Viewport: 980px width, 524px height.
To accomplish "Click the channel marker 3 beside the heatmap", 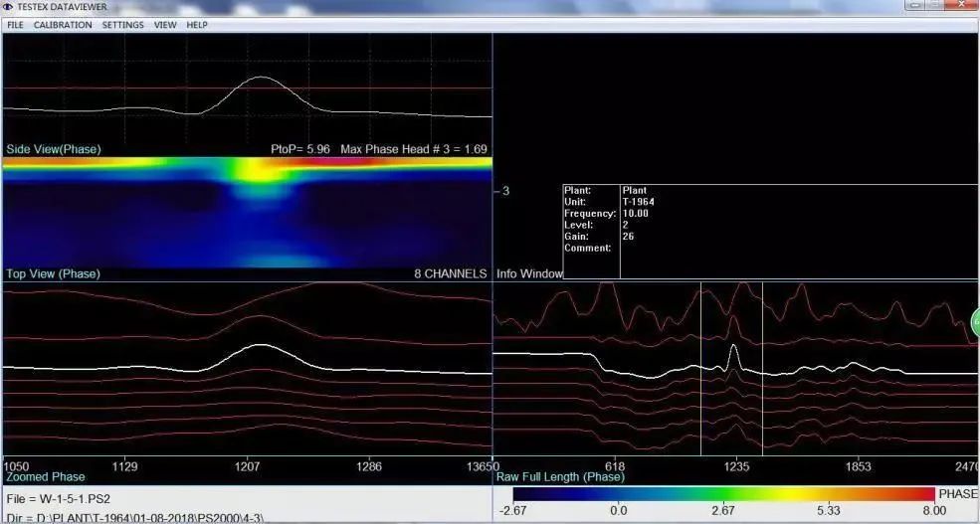I will pyautogui.click(x=505, y=191).
